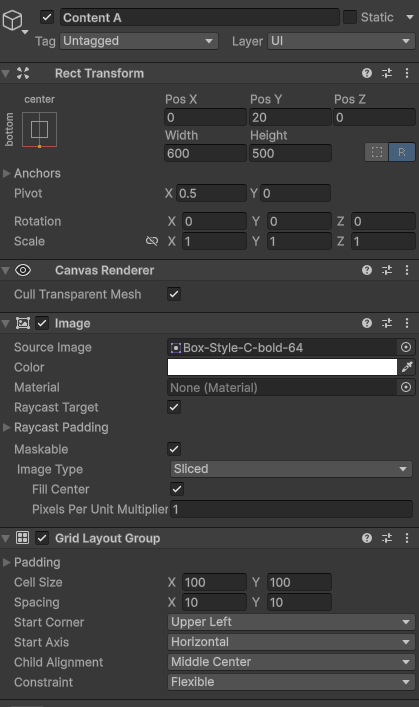
Task: Open Canvas Renderer more options menu
Action: pyautogui.click(x=407, y=270)
